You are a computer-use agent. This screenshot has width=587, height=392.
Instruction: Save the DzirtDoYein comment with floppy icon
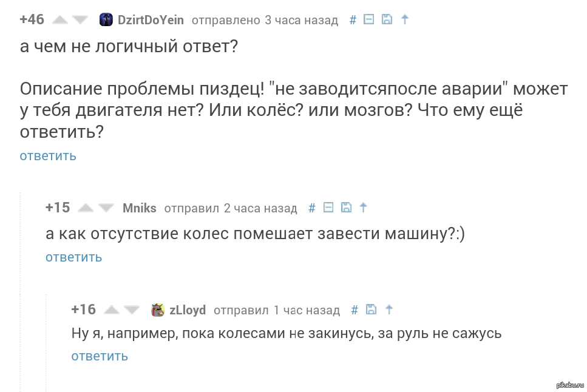(387, 19)
